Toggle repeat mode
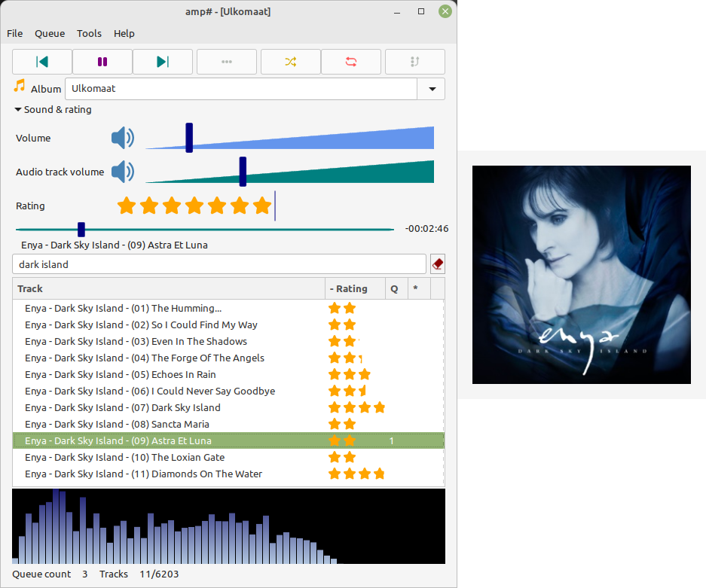The image size is (706, 588). [x=351, y=62]
